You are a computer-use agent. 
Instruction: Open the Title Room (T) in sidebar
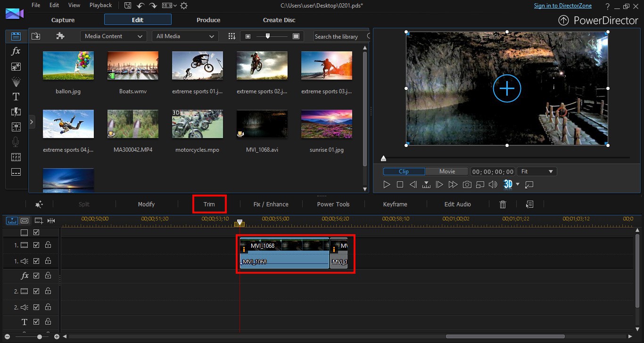(x=16, y=97)
